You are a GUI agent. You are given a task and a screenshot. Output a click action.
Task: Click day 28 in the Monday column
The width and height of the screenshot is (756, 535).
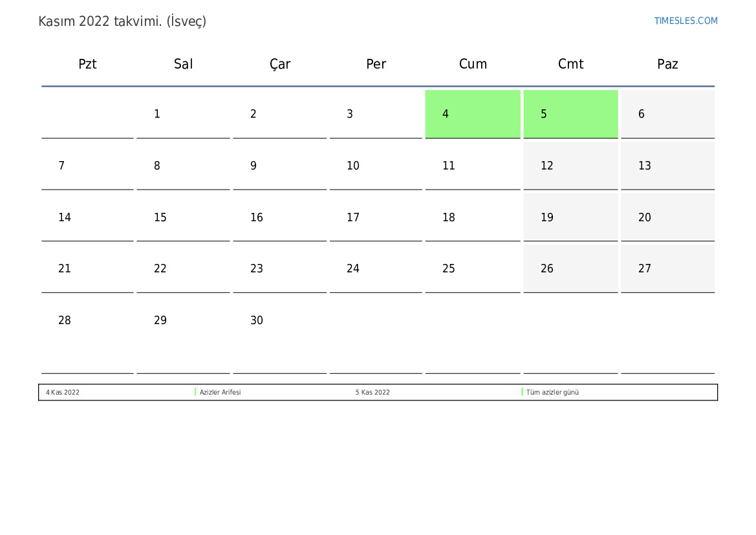[65, 320]
